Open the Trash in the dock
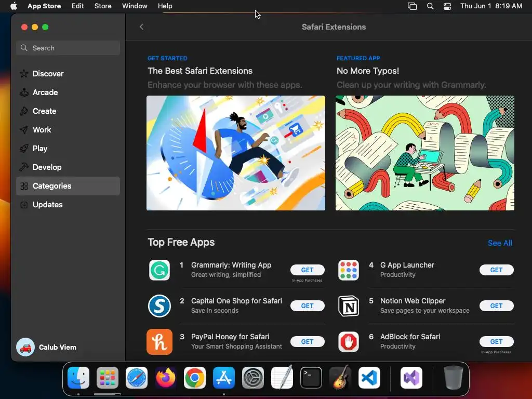This screenshot has height=399, width=532. tap(453, 378)
